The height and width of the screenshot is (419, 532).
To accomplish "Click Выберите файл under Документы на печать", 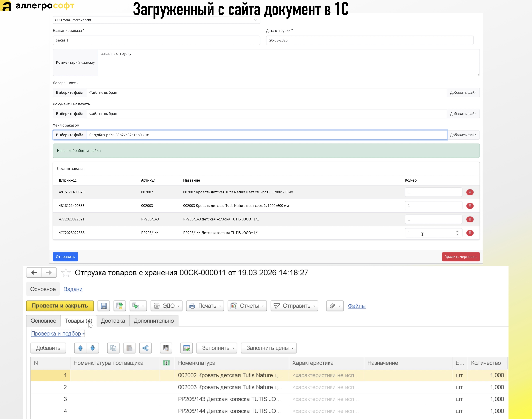I will [70, 114].
